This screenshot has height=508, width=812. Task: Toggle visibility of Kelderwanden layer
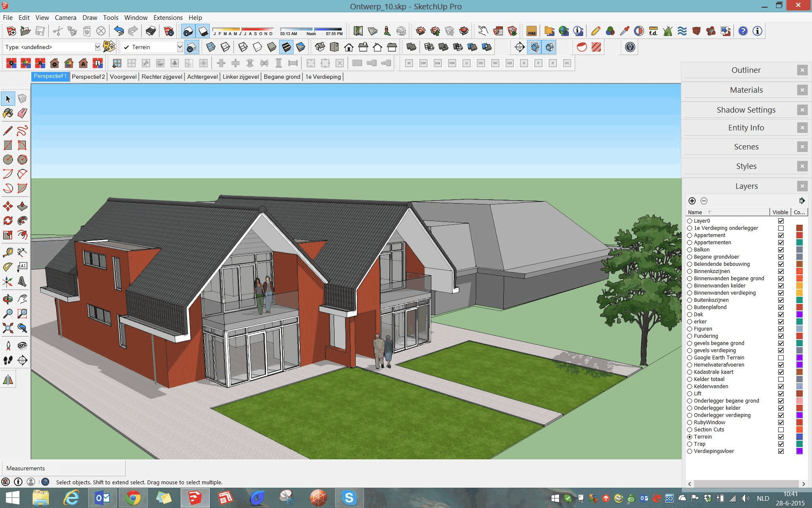[780, 386]
